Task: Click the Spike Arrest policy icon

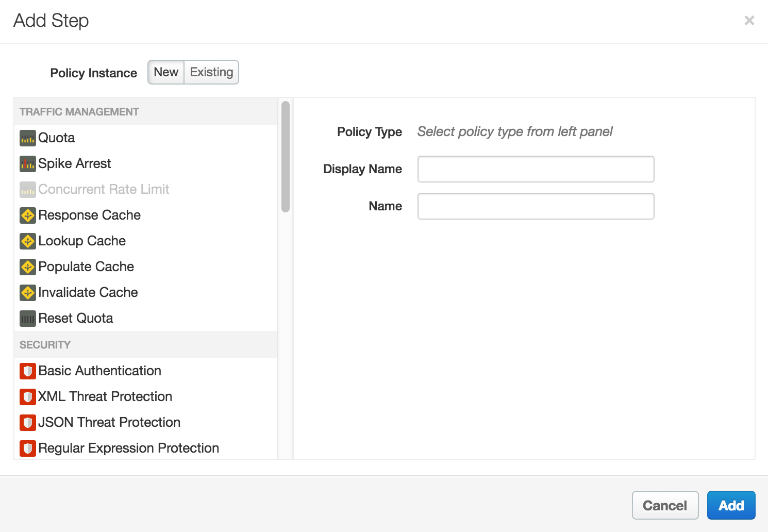Action: [x=27, y=163]
